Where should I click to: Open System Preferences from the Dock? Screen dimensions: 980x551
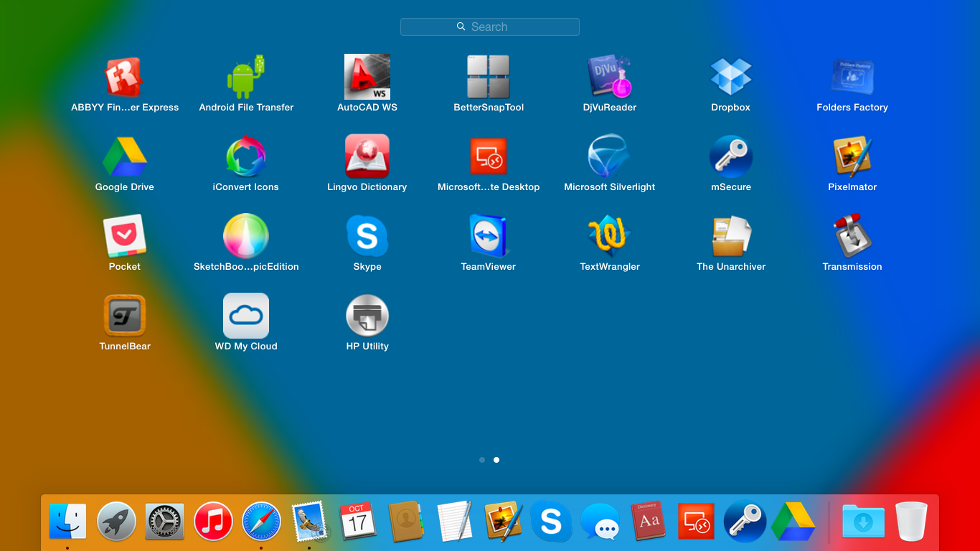(164, 521)
